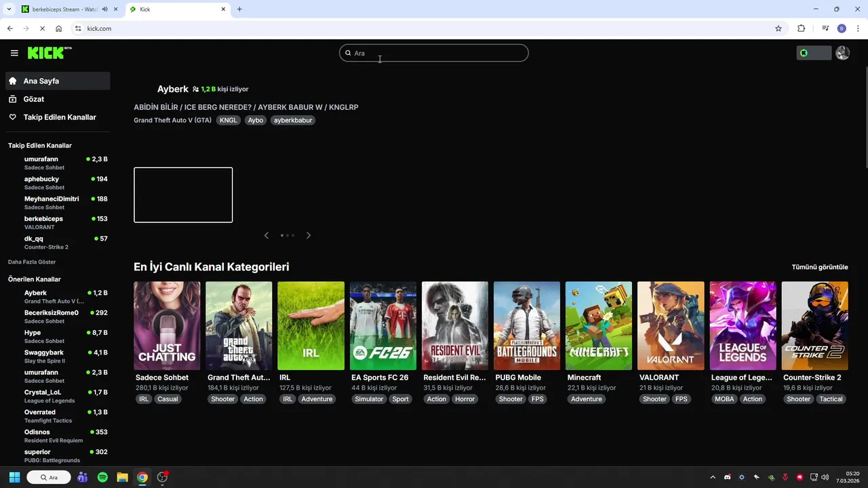Open superior channel

(58, 455)
